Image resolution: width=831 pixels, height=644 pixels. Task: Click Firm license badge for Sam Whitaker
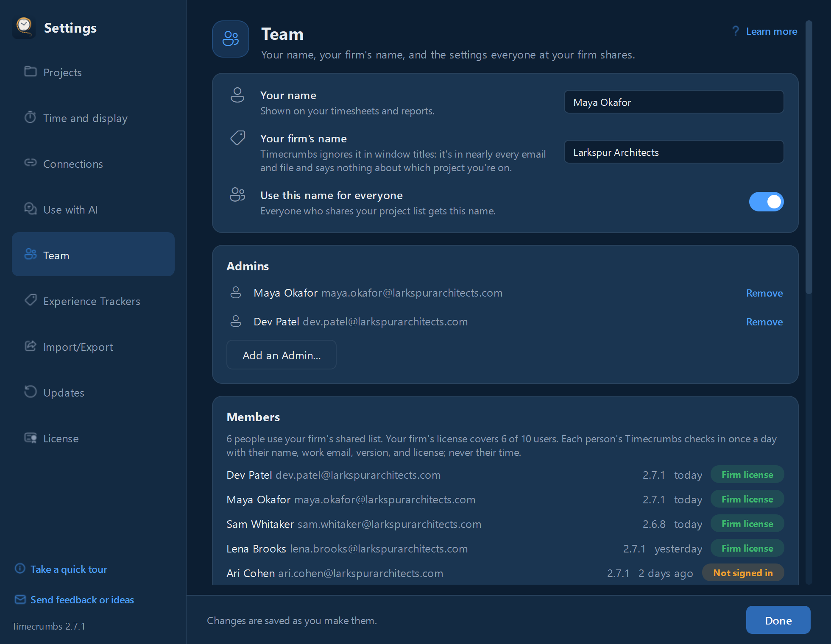click(x=747, y=524)
